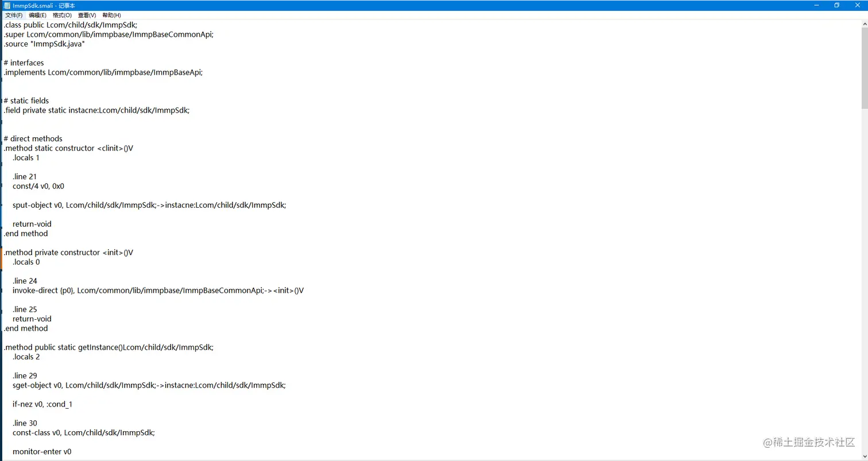
Task: Click the '# interfaces' comment line
Action: (x=24, y=63)
